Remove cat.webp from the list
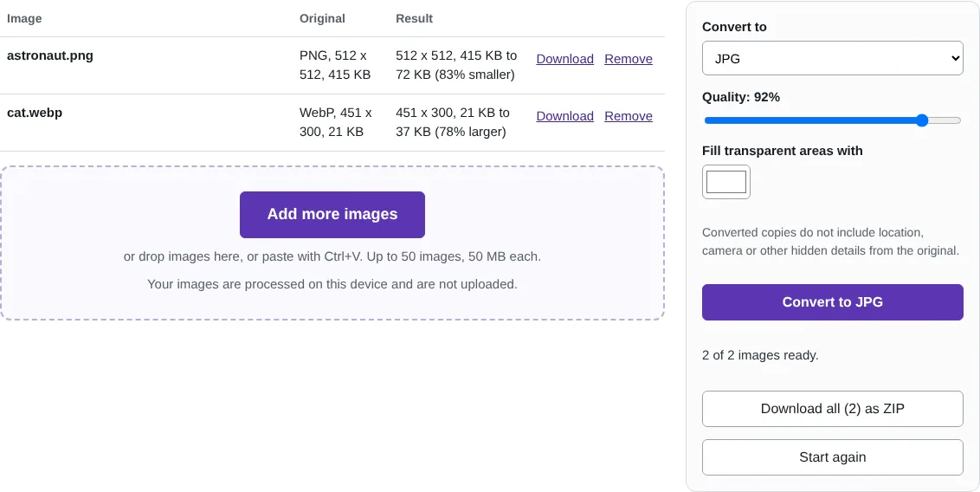 (x=629, y=116)
